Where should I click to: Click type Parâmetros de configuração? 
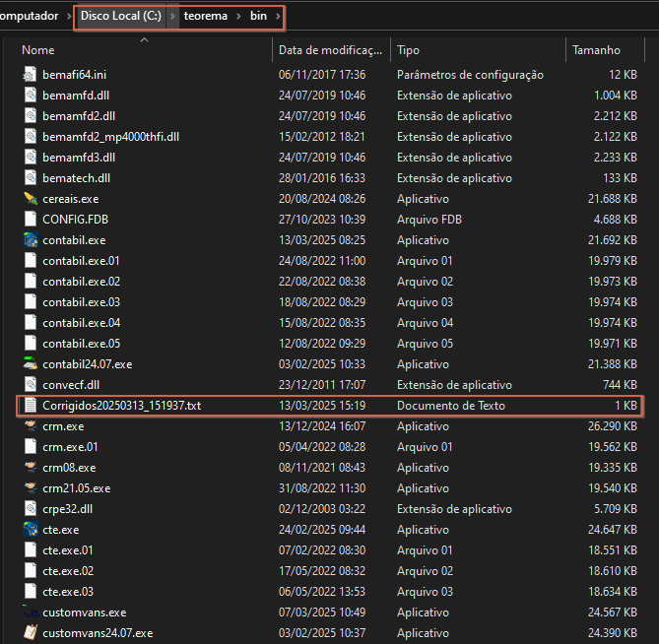tap(470, 75)
